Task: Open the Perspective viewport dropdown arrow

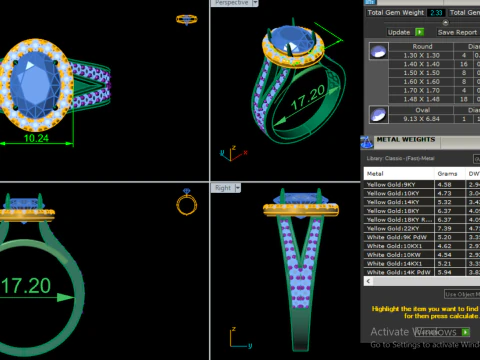Action: (x=255, y=3)
